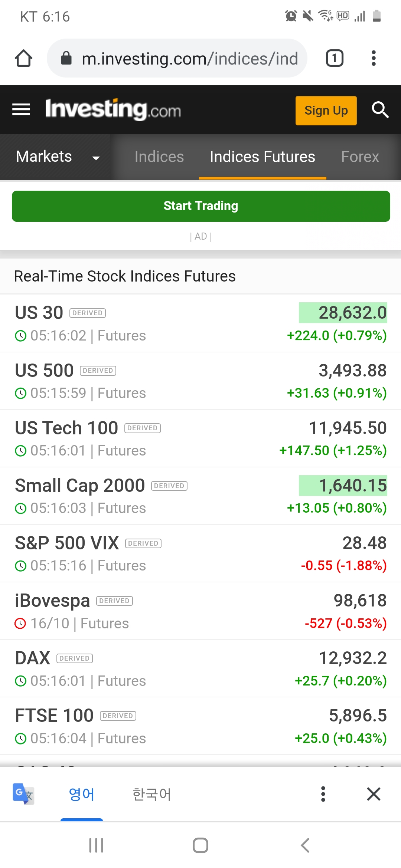Tap the green Start Trading button
Image resolution: width=401 pixels, height=868 pixels.
200,206
